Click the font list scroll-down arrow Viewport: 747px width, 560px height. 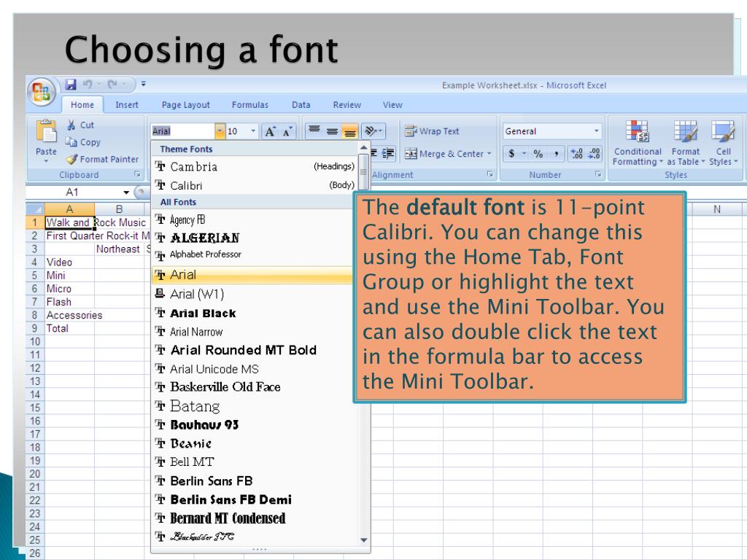coord(363,540)
